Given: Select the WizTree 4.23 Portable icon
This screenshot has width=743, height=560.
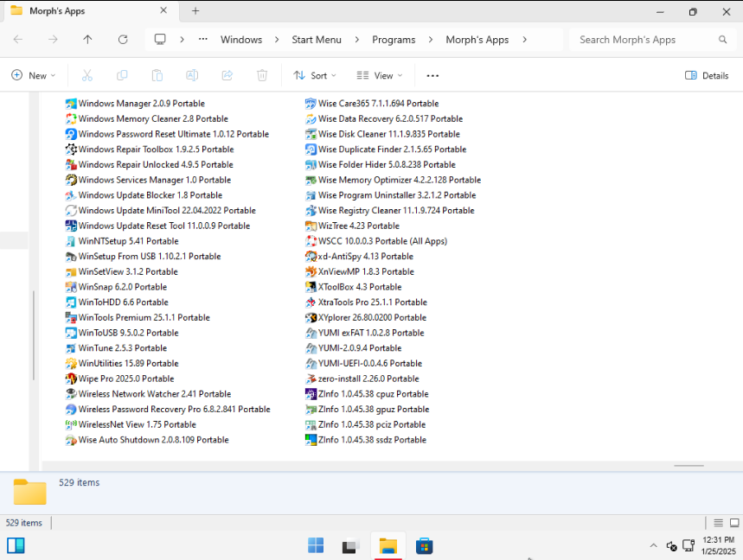Looking at the screenshot, I should point(311,226).
